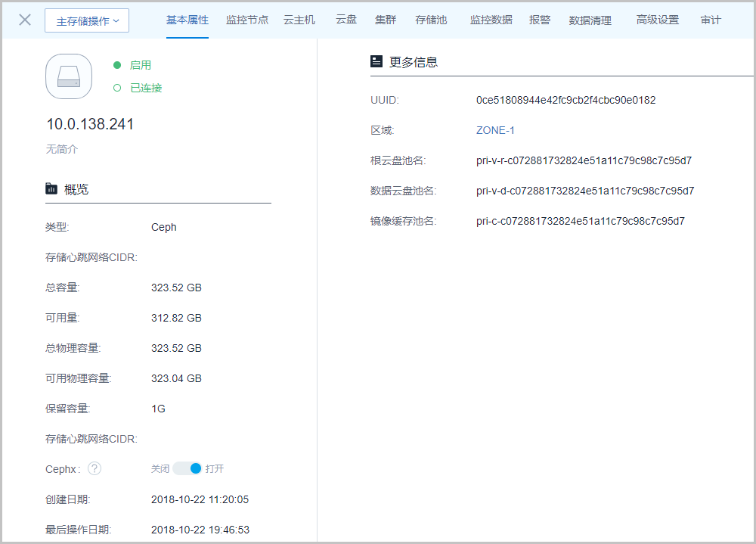Toggle the Cephx switch
Image resolution: width=756 pixels, height=544 pixels.
point(187,468)
